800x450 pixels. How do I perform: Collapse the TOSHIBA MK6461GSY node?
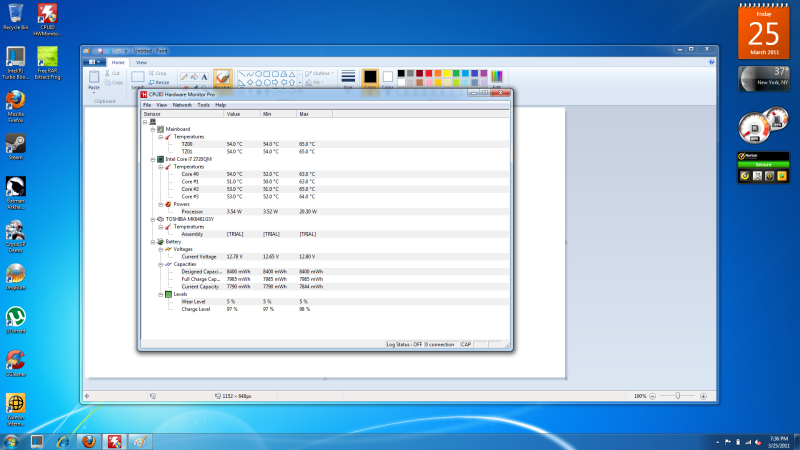(x=153, y=219)
